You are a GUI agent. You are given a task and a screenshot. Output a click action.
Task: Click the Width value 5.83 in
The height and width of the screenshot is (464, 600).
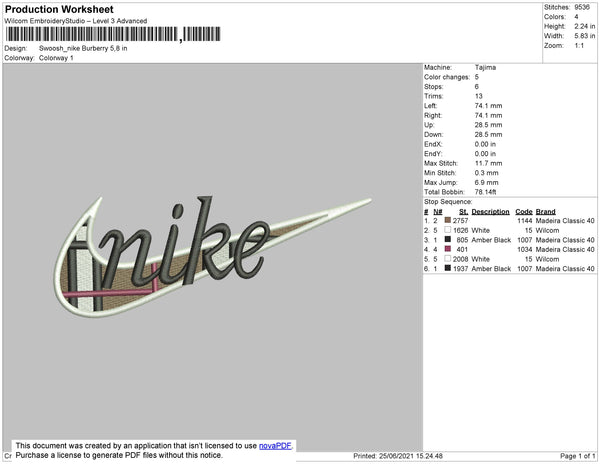pyautogui.click(x=584, y=36)
